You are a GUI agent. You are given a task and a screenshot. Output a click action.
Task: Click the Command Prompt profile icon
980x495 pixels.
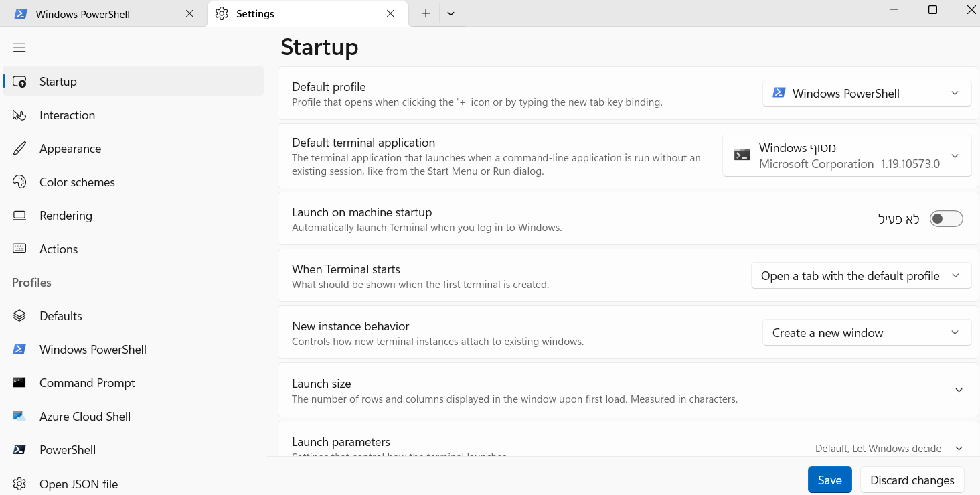coord(19,383)
